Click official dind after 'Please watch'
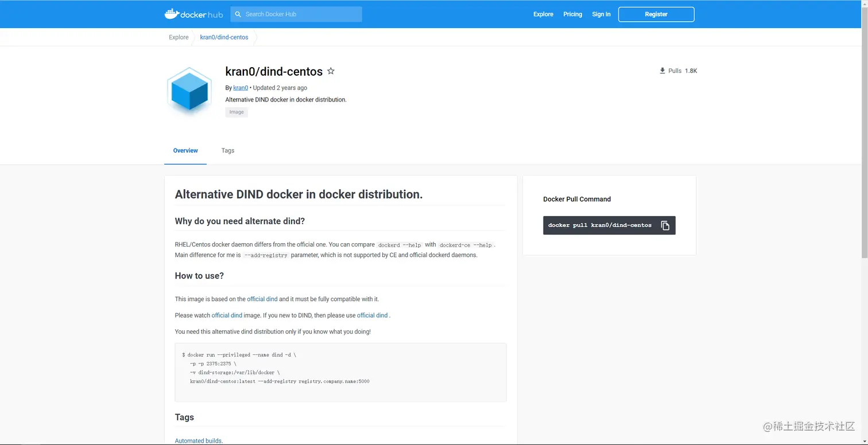 click(227, 315)
